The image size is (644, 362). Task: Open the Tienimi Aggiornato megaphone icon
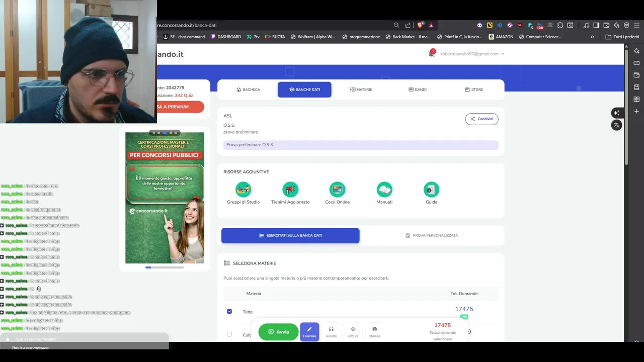(x=290, y=190)
